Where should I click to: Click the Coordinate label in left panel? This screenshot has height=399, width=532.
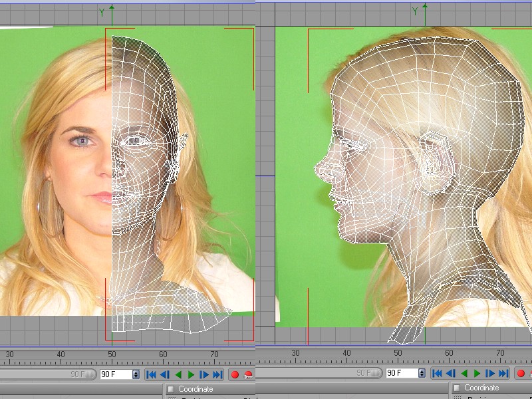(196, 389)
